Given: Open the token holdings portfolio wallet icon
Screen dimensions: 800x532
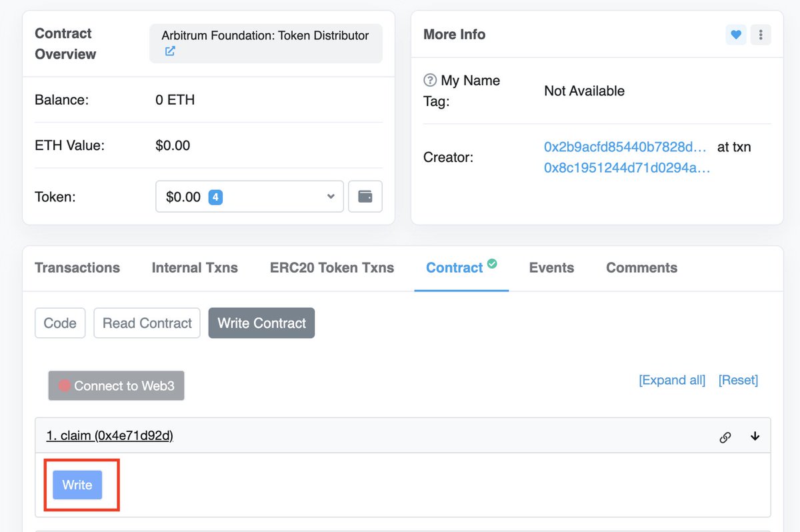Looking at the screenshot, I should (365, 196).
